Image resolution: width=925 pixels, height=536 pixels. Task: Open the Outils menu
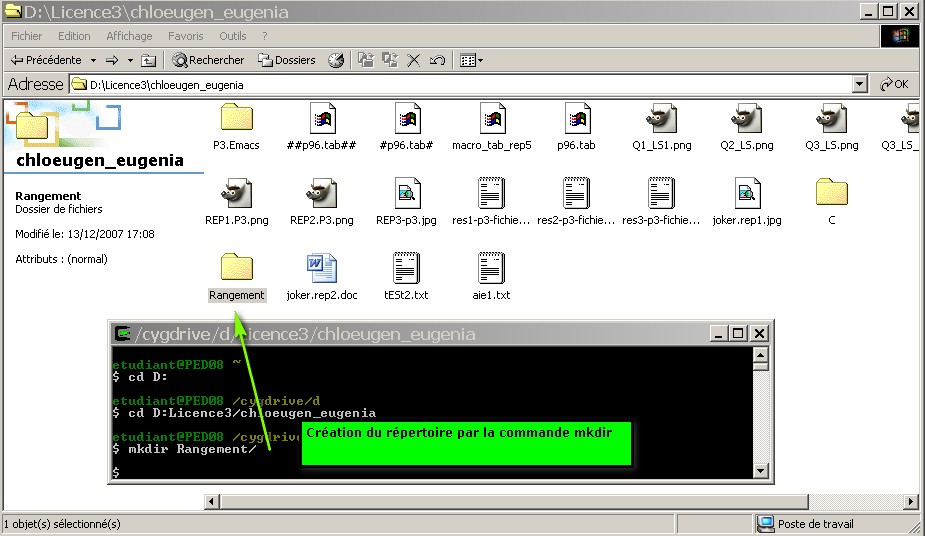232,36
